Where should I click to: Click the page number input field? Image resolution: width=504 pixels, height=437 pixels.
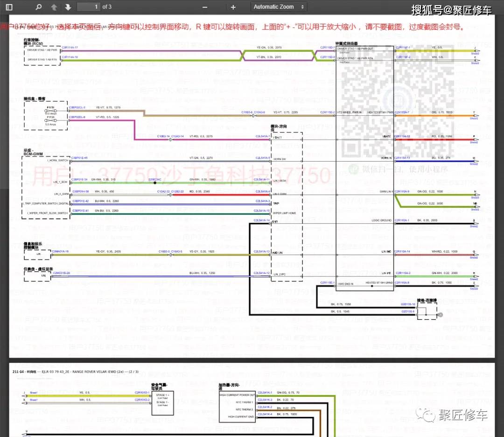(x=88, y=7)
